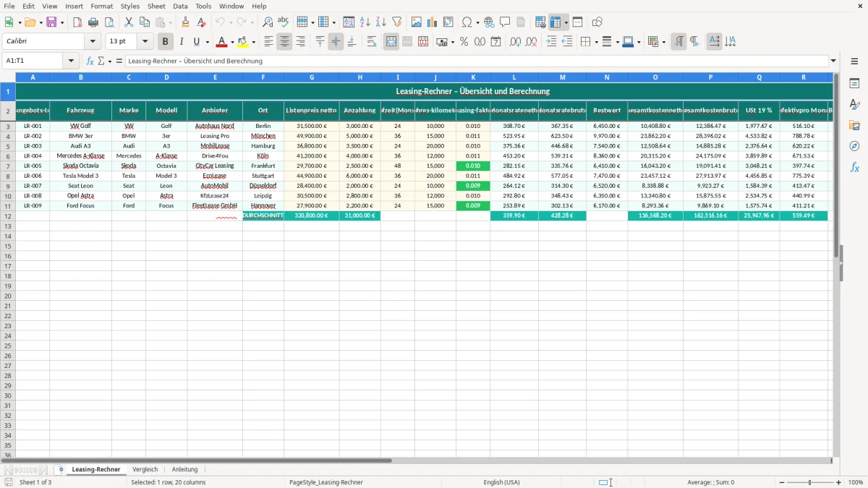The width and height of the screenshot is (868, 488).
Task: Apply AutoFilter funnel icon
Action: 397,22
